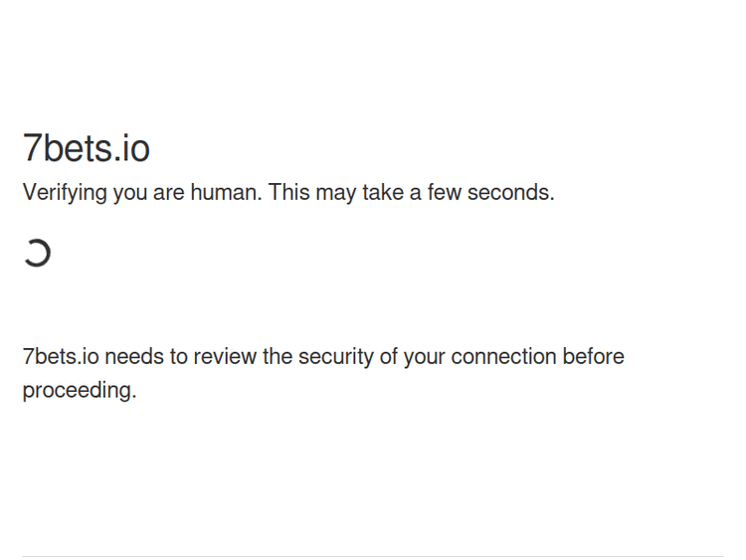Screen dimensions: 746x560
Task: Click the word "few" in the status line
Action: click(445, 193)
